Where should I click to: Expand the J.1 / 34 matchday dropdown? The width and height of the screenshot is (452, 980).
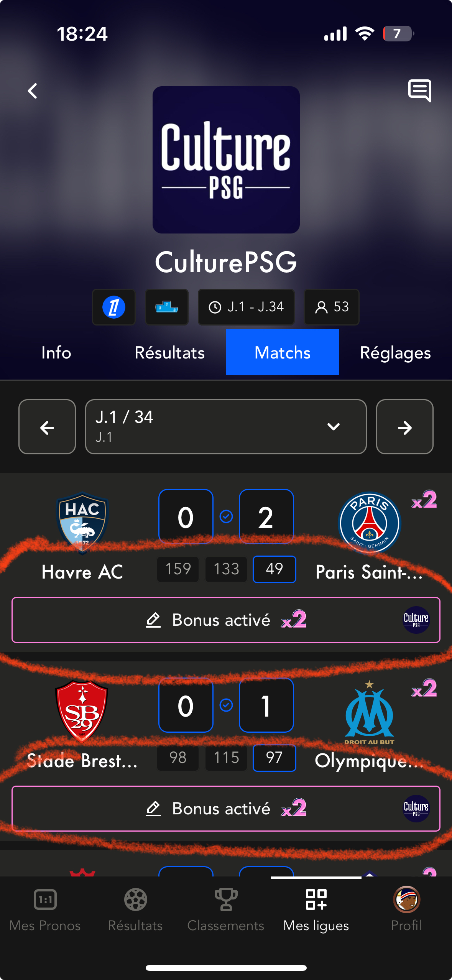(226, 427)
